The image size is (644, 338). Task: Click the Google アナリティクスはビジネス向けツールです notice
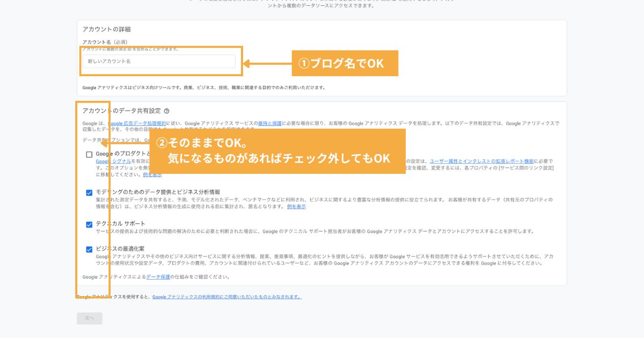pyautogui.click(x=203, y=87)
